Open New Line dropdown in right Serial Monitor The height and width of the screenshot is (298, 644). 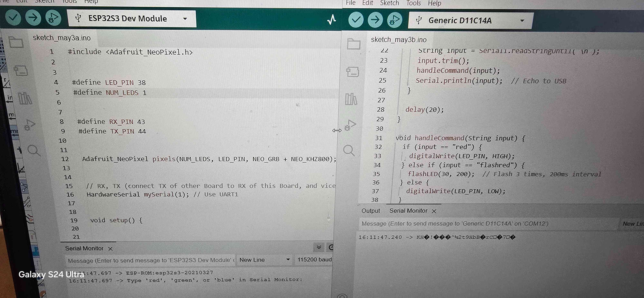tap(633, 224)
